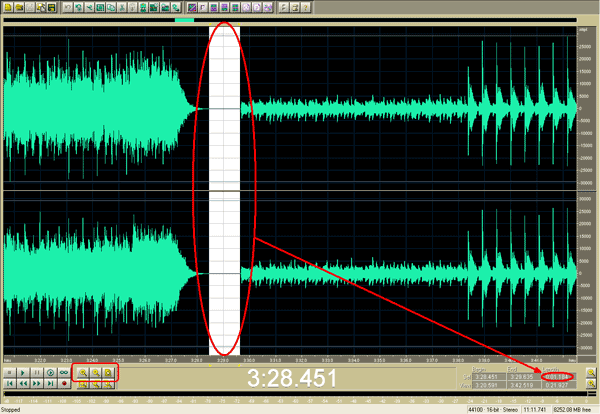Jump to the beginning of the file
This screenshot has height=414, width=600.
pos(9,384)
